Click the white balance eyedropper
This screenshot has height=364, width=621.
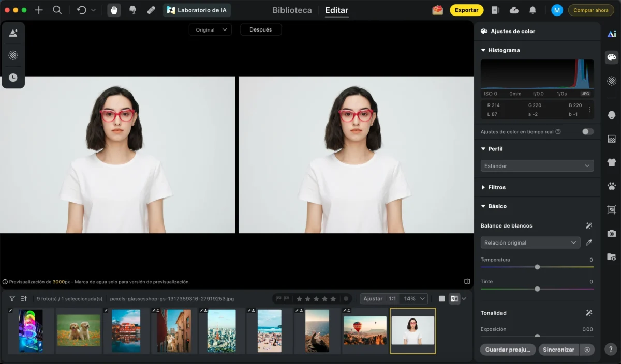click(x=589, y=242)
